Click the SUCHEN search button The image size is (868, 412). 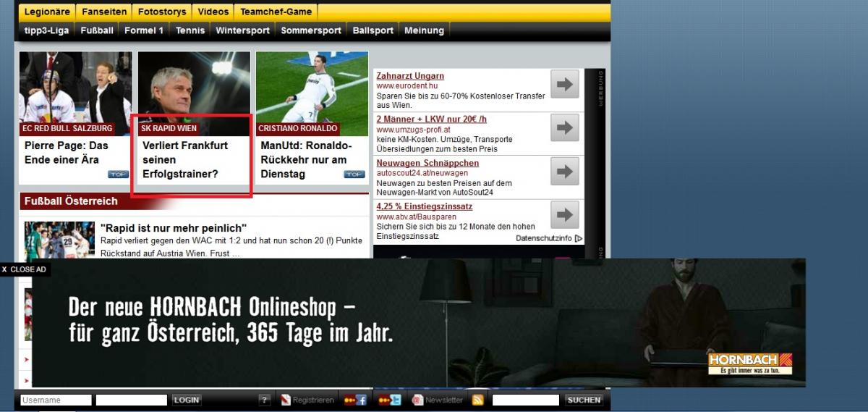(584, 400)
